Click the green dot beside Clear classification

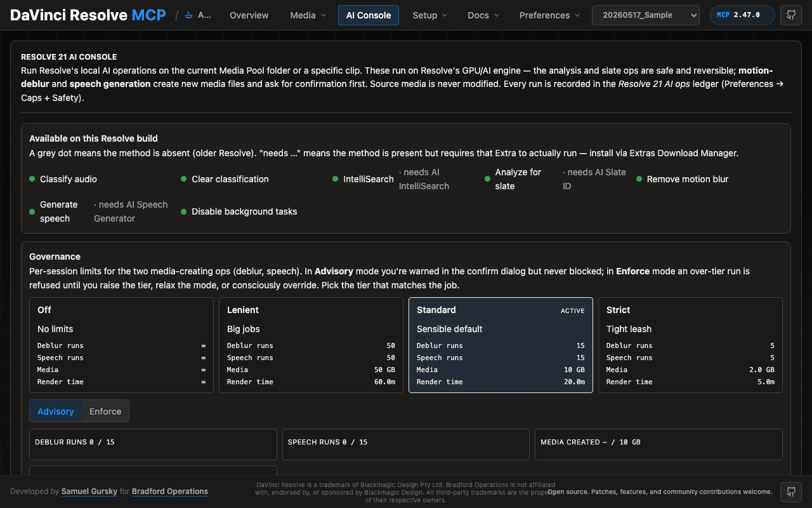click(184, 179)
